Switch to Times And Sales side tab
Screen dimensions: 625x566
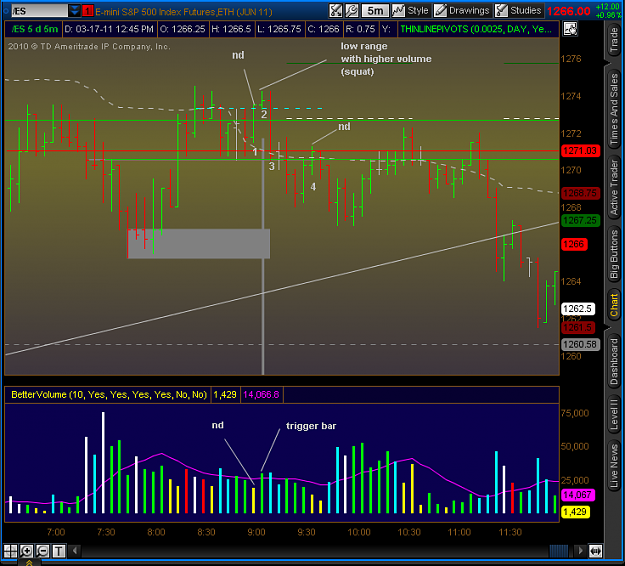point(614,110)
